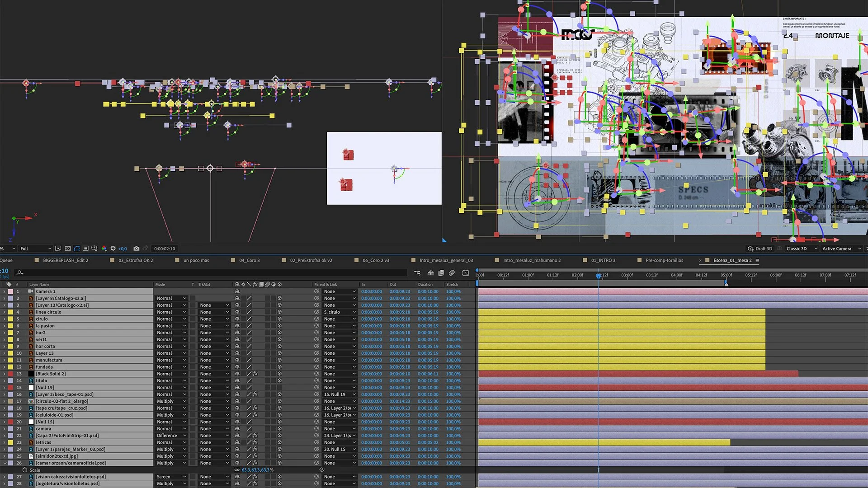The image size is (868, 488).
Task: Open parent dropdown showing 5. cirulo
Action: [340, 312]
